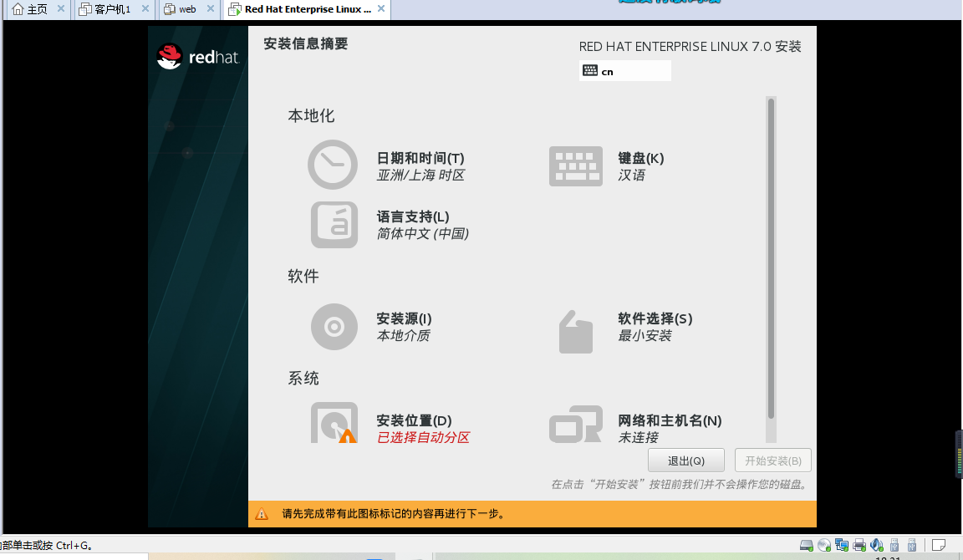This screenshot has height=560, width=963.
Task: Open 安装源(I) installation source
Action: point(404,318)
